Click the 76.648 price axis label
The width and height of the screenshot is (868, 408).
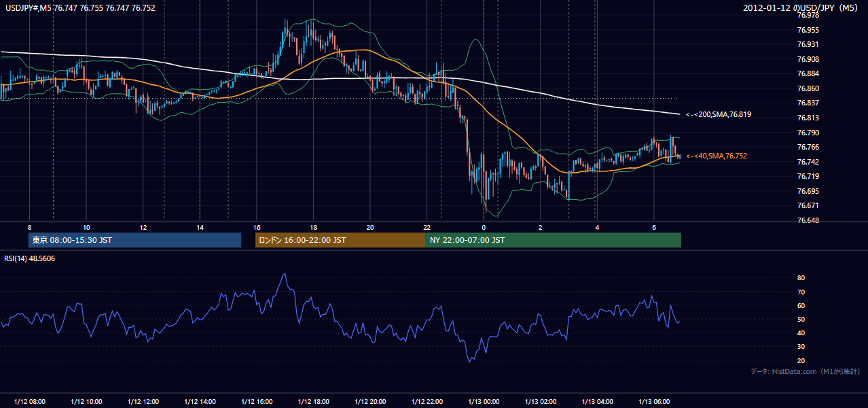pyautogui.click(x=808, y=220)
